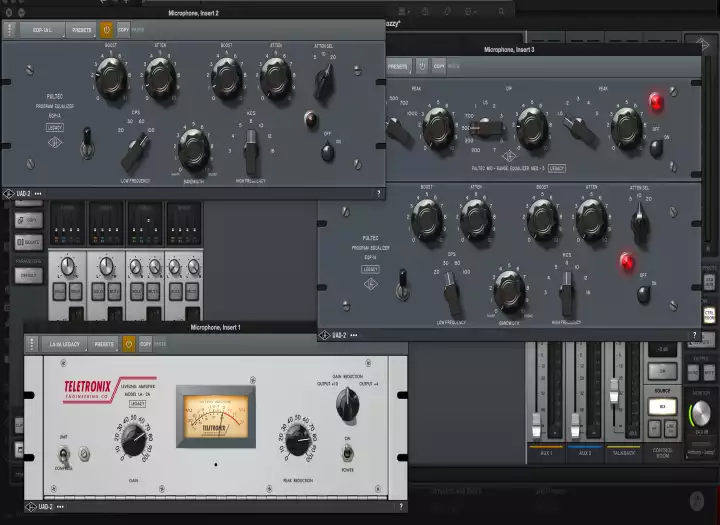This screenshot has height=525, width=720.
Task: Adjust the Talkback fader in console
Action: coord(614,390)
